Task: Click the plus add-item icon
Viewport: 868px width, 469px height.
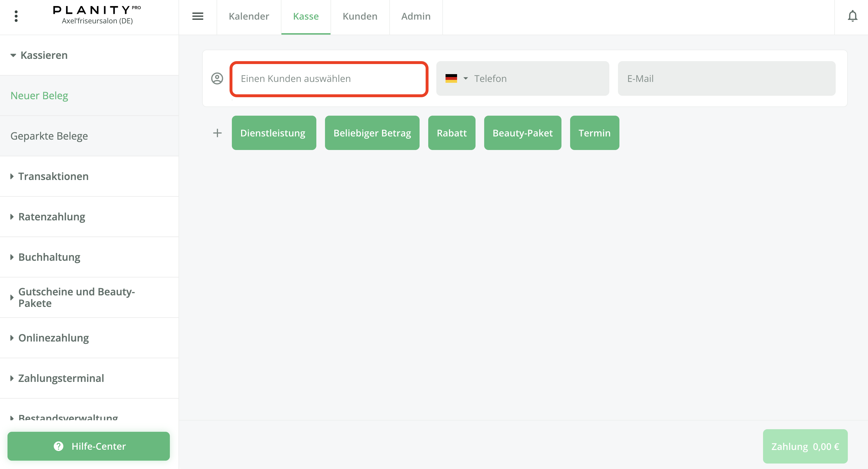Action: [217, 133]
